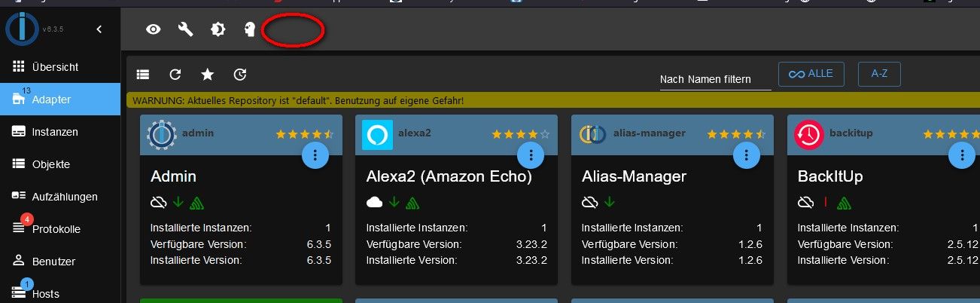This screenshot has height=303, width=980.
Task: Open the Alias-Manager card three-dot menu
Action: (747, 155)
